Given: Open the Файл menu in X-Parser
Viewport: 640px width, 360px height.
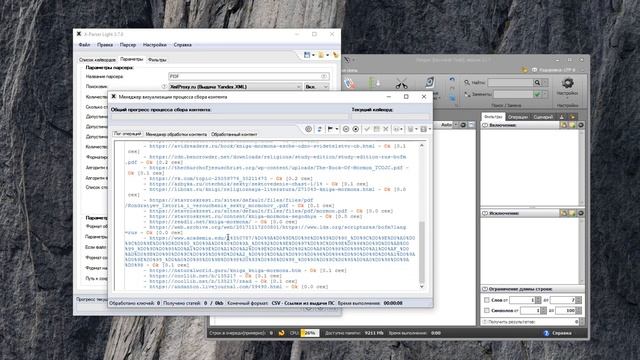Looking at the screenshot, I should pyautogui.click(x=84, y=45).
